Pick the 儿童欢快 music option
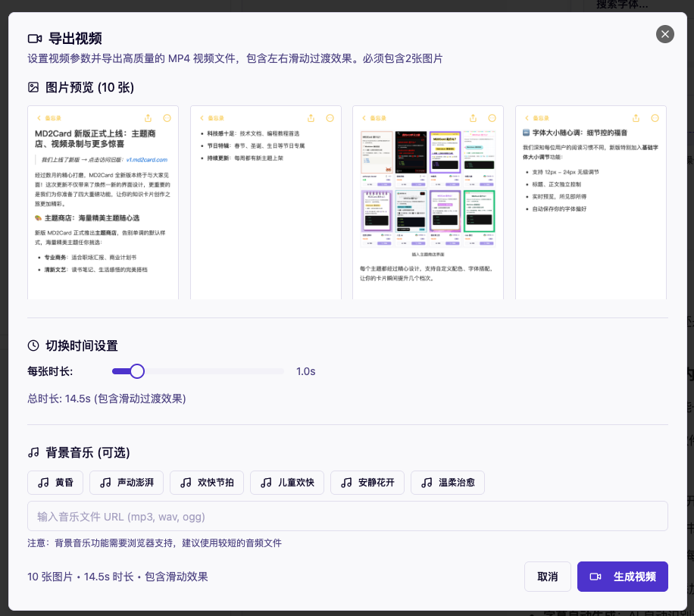Image resolution: width=694 pixels, height=616 pixels. coord(287,483)
